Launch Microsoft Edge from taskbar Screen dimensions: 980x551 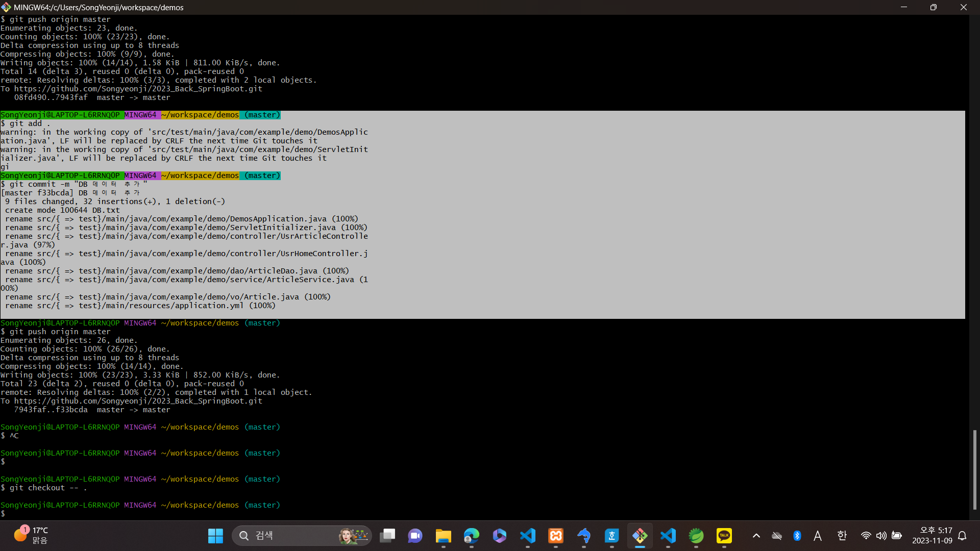(x=471, y=536)
